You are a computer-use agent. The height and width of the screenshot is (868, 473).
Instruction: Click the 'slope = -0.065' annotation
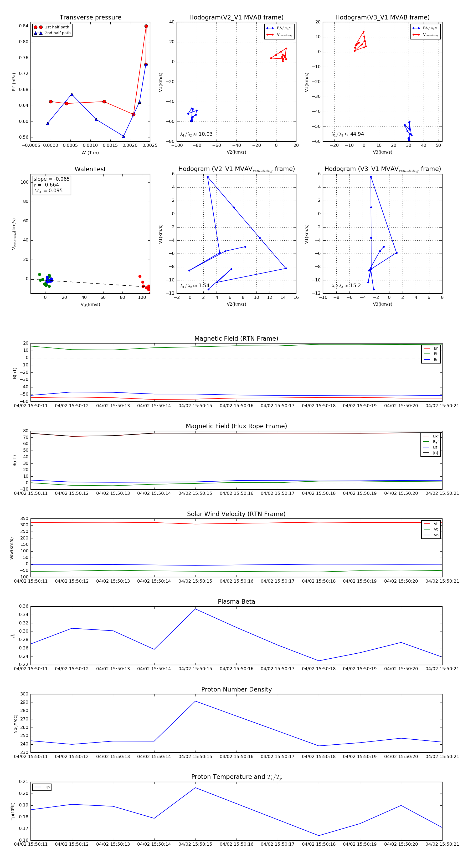pyautogui.click(x=52, y=179)
